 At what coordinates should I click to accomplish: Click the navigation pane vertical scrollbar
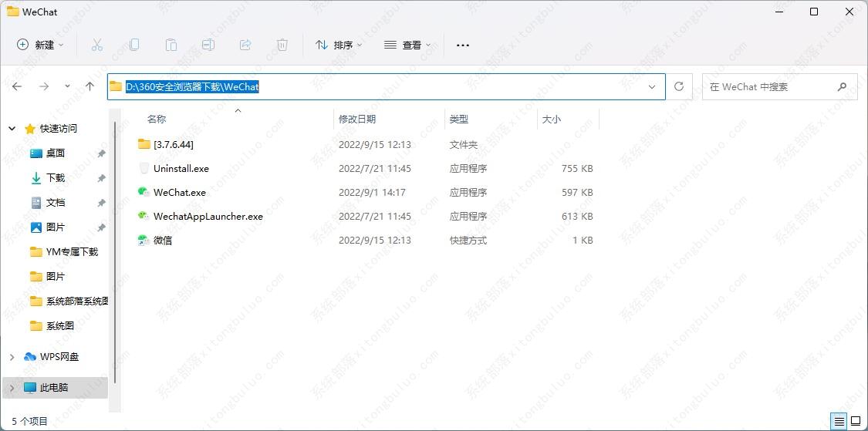point(115,252)
